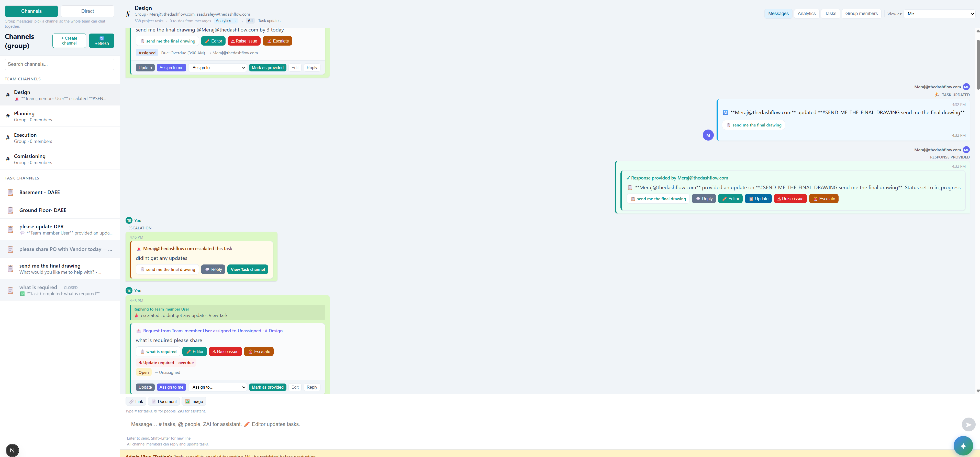Switch to Direct messages
980x457 pixels.
87,11
